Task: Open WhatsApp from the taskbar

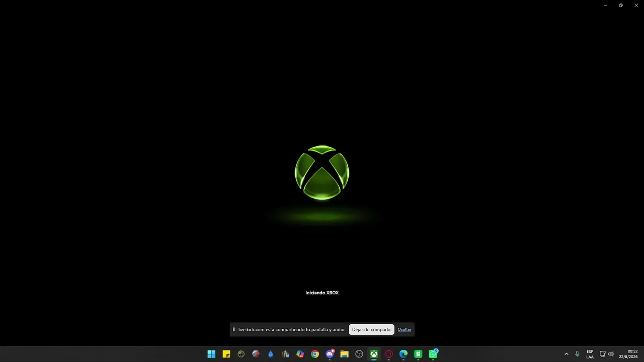Action: 433,354
